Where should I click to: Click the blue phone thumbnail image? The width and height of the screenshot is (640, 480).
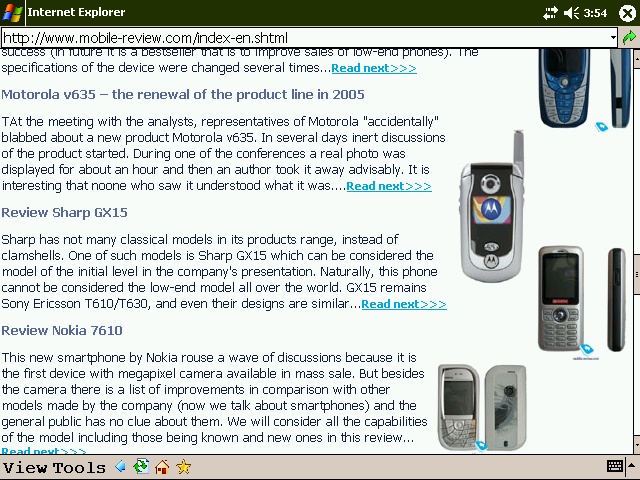584,89
